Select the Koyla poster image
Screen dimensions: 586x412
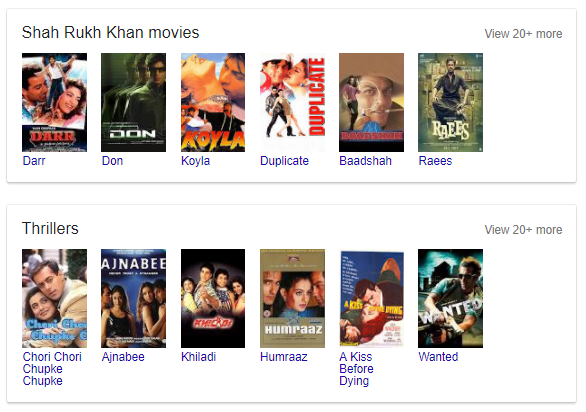point(213,102)
